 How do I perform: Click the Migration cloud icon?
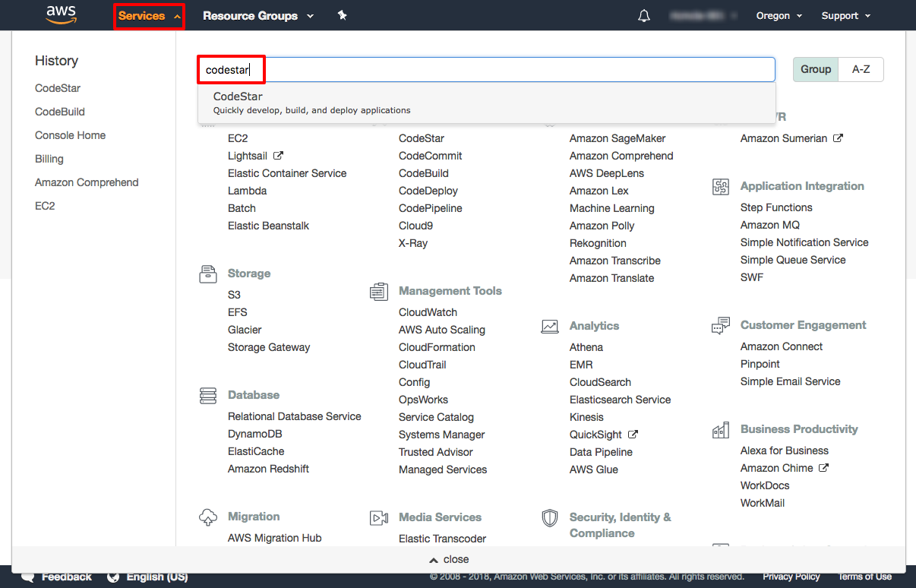pos(208,517)
